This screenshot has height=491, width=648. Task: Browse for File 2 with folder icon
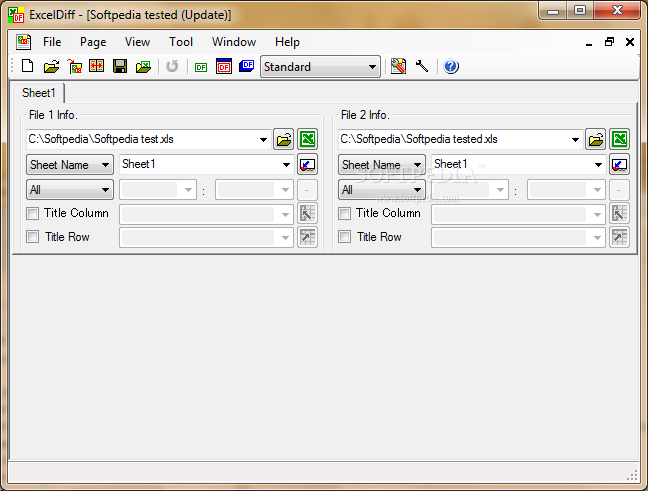pyautogui.click(x=596, y=139)
